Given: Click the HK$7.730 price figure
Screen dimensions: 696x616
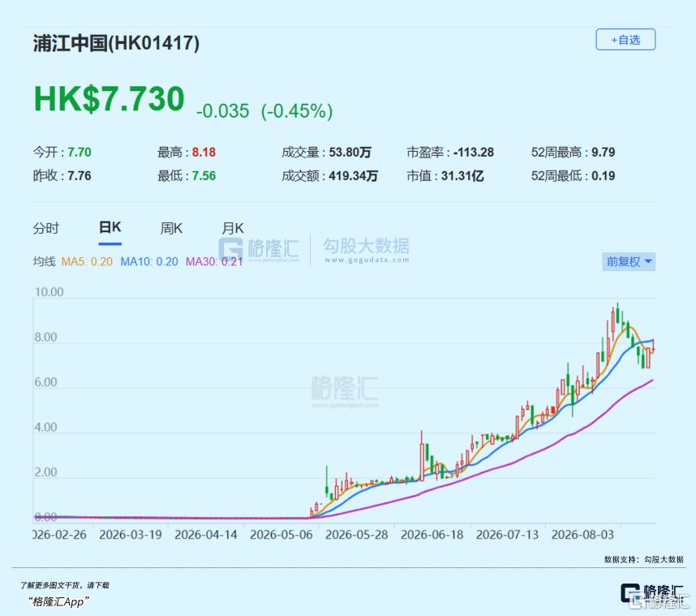Looking at the screenshot, I should pyautogui.click(x=110, y=98).
